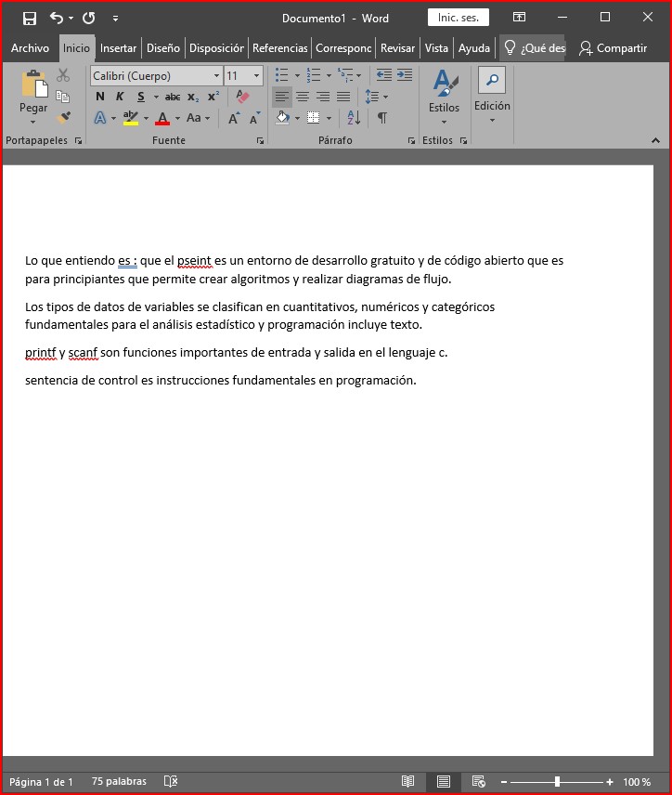Increase the paragraph indent
This screenshot has height=795, width=672.
[405, 75]
